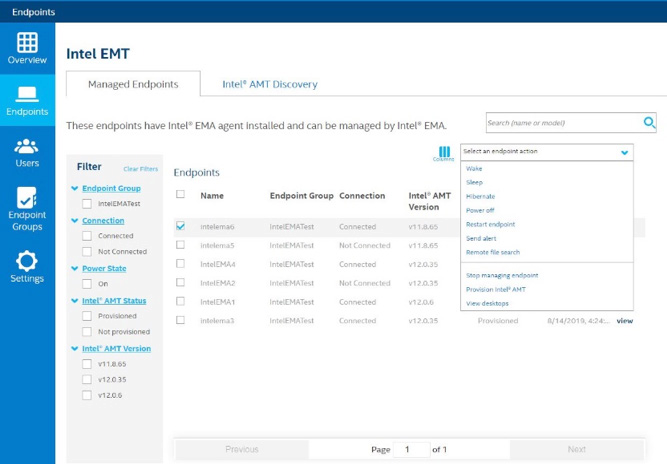The image size is (667, 464).
Task: Check the IntelEMA4 row checkbox
Action: point(180,264)
